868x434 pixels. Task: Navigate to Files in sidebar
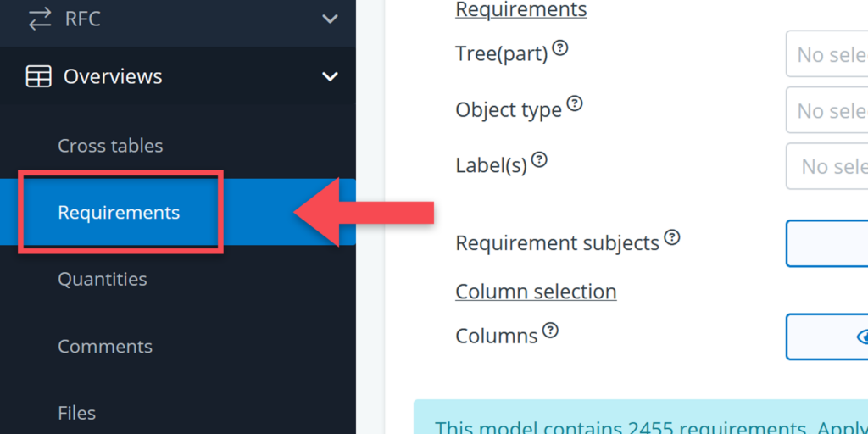[76, 413]
